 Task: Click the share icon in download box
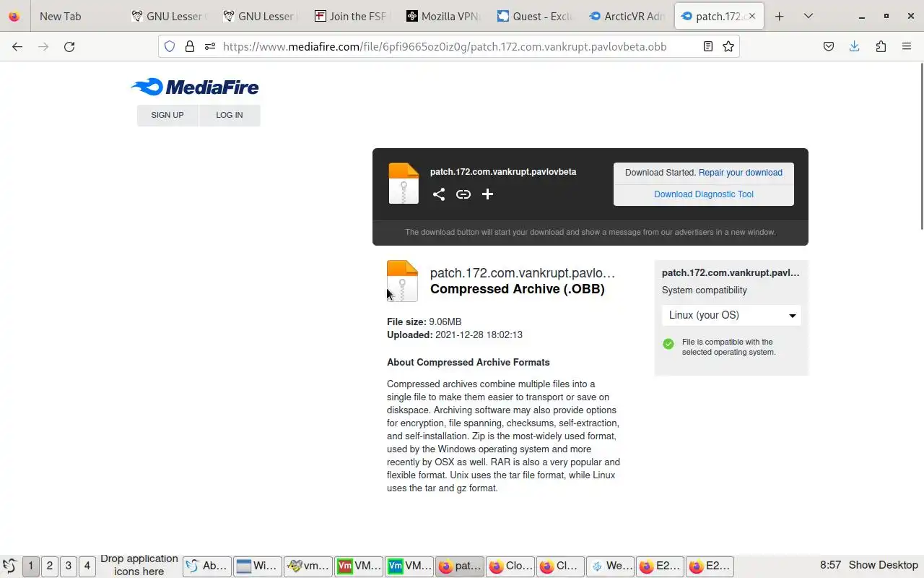[x=439, y=194]
